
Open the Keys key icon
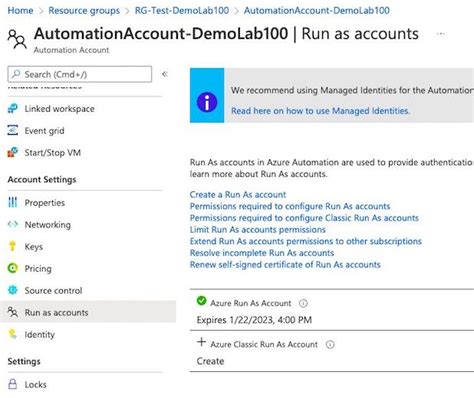(x=13, y=246)
